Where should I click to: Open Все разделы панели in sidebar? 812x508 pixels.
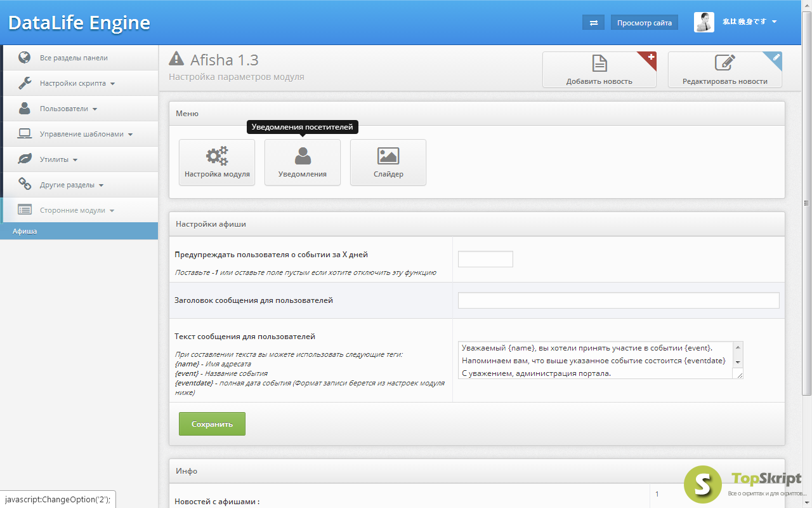(80, 57)
